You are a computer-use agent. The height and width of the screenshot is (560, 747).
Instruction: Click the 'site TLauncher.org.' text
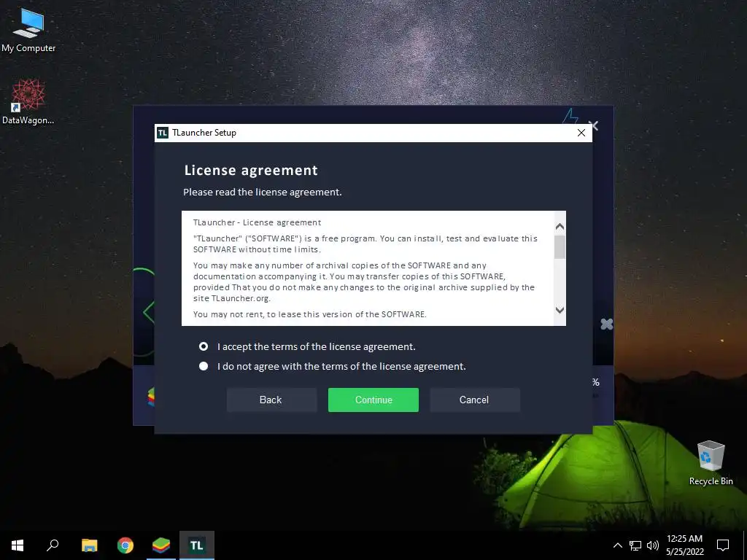pos(231,298)
